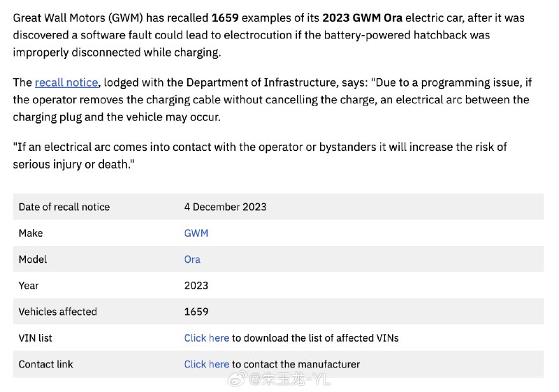Viewport: 559px width, 392px height.
Task: Select the 'Vehicles affected' label
Action: (58, 312)
